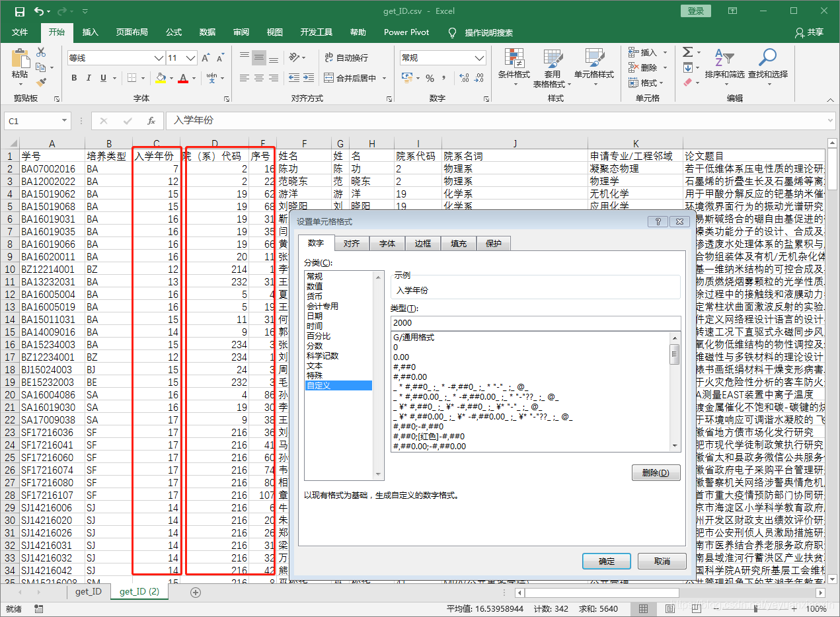
Task: Open the 常规 number format dropdown
Action: 480,58
